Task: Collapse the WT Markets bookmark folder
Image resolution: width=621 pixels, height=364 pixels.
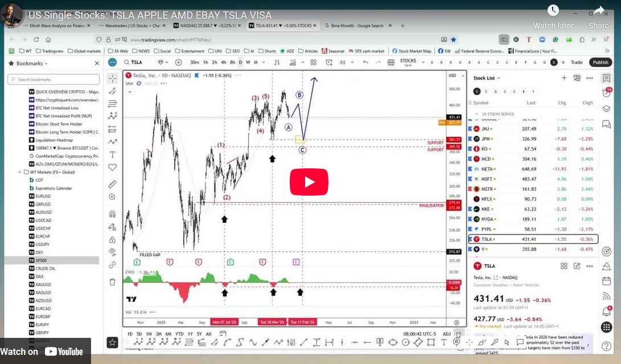Action: [19, 172]
